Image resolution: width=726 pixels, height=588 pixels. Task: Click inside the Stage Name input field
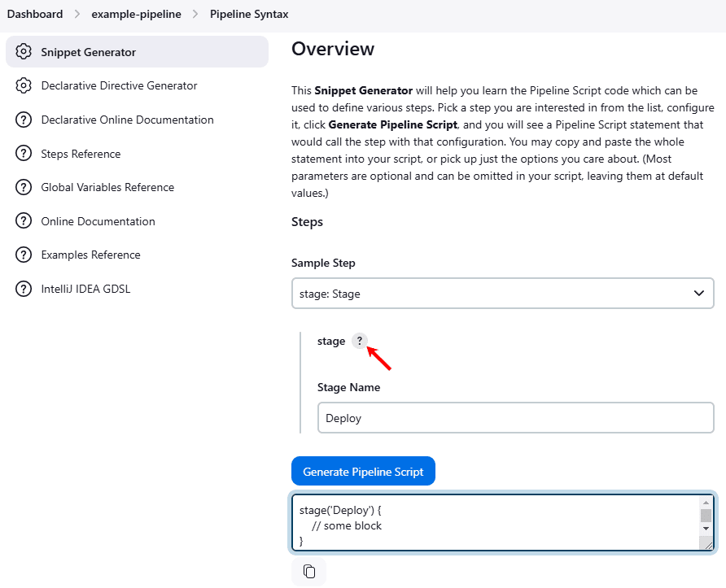[514, 418]
